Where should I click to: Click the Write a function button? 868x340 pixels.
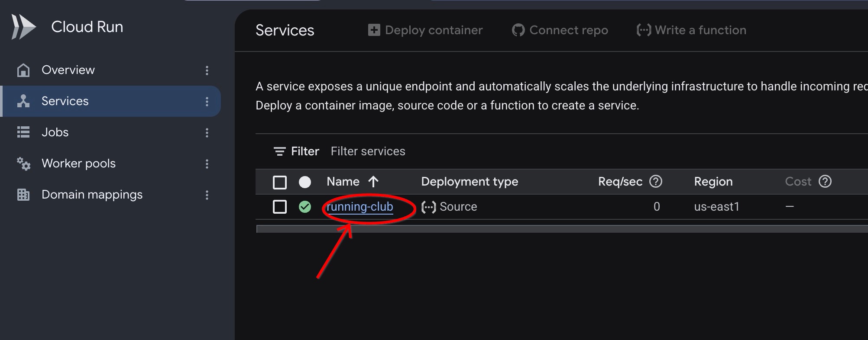[691, 30]
